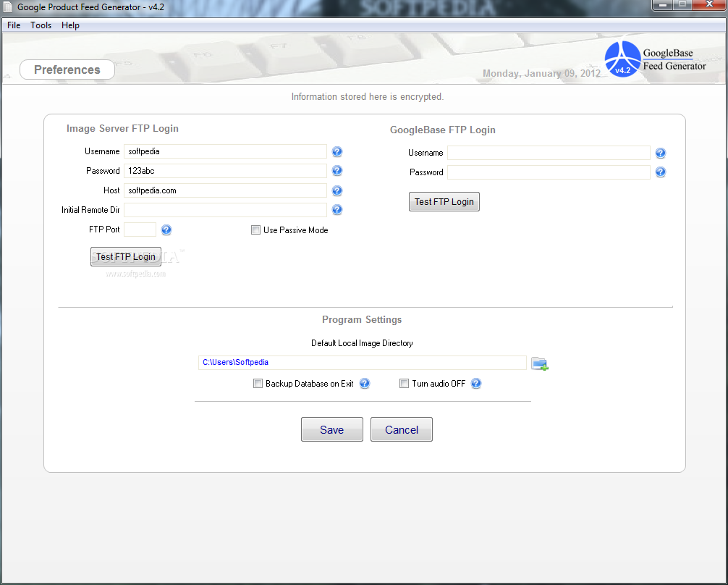Screen dimensions: 728x585
Task: Check the Turn audio OFF option
Action: 404,383
